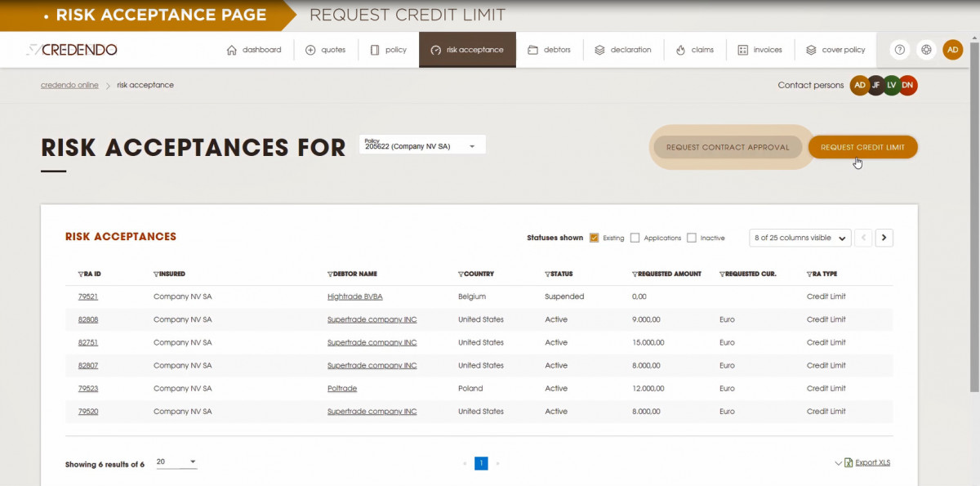This screenshot has width=980, height=486.
Task: Click the Belgium country cell
Action: pos(472,297)
